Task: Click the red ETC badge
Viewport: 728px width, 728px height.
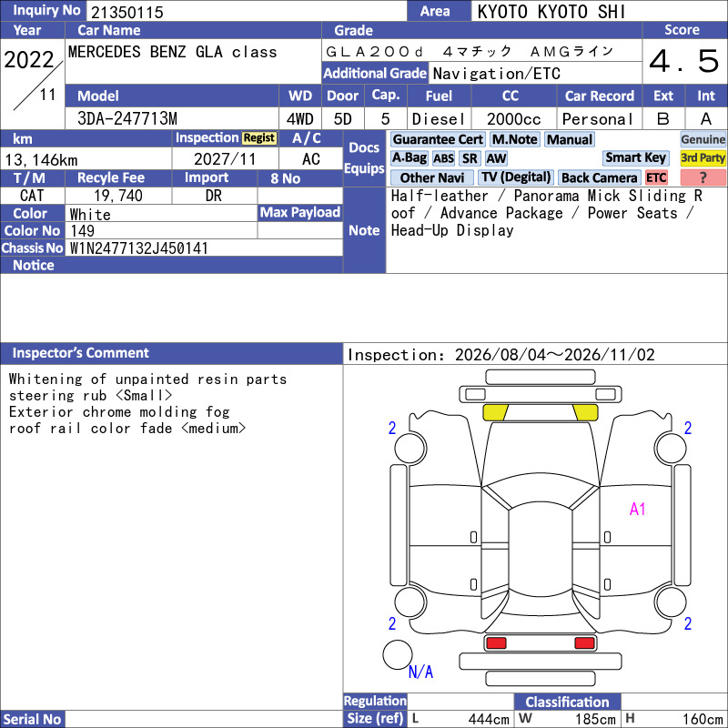Action: coord(656,177)
